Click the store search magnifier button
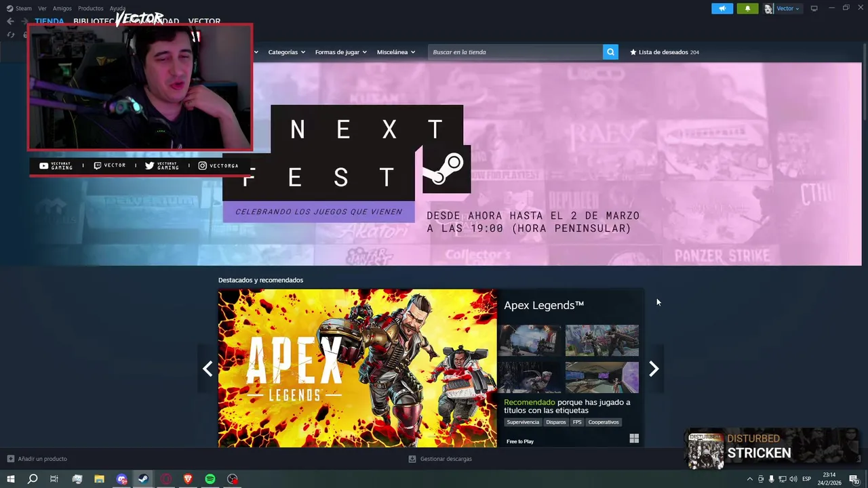Screen dimensions: 868x488 (x=610, y=52)
